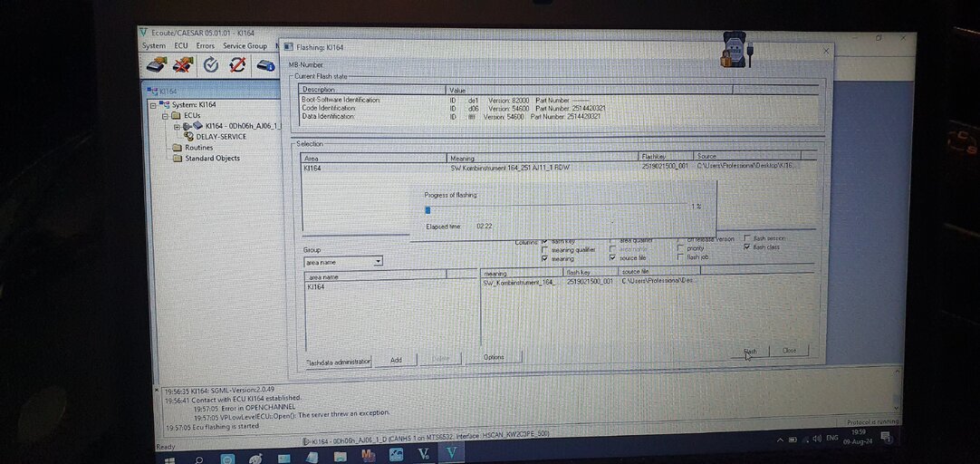Open the notification center icon in taskbar
This screenshot has height=464, width=980.
pos(886,438)
